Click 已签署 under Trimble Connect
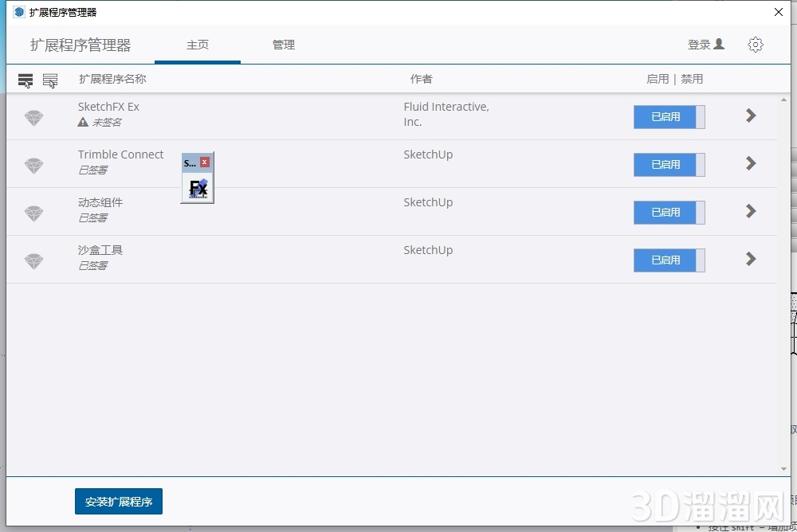797x532 pixels. [x=93, y=170]
